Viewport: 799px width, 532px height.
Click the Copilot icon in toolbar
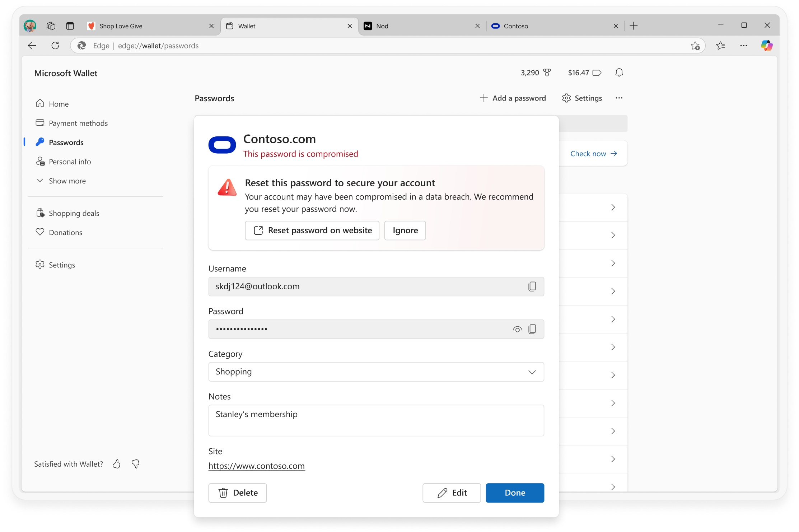pyautogui.click(x=766, y=46)
